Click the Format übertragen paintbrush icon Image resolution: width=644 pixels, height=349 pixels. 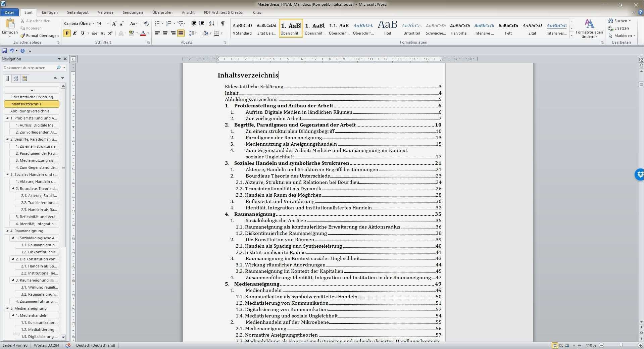tap(22, 36)
